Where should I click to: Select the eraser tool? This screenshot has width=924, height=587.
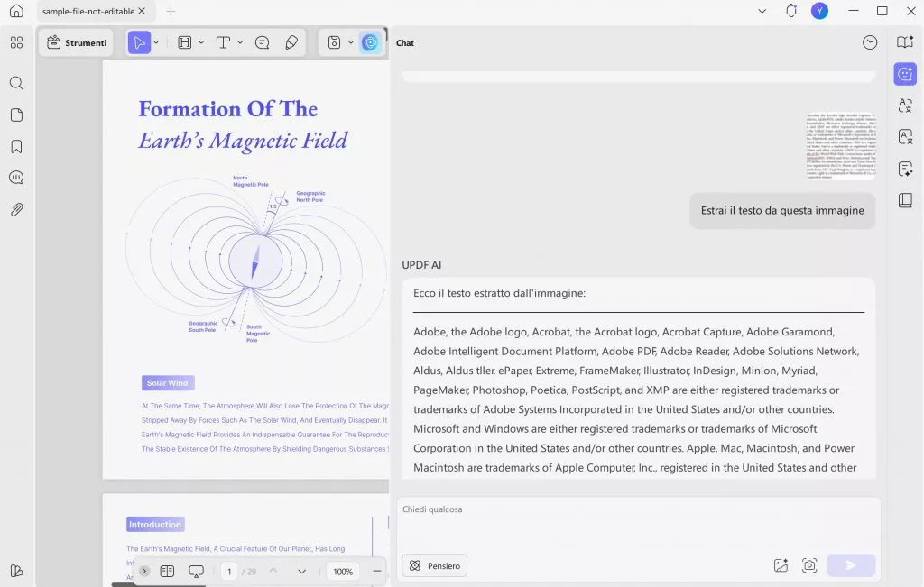pyautogui.click(x=291, y=42)
